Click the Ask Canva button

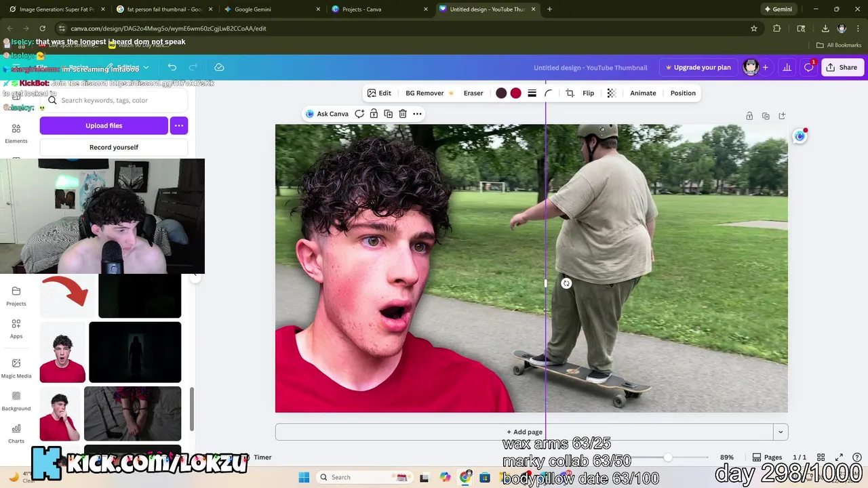(x=327, y=114)
